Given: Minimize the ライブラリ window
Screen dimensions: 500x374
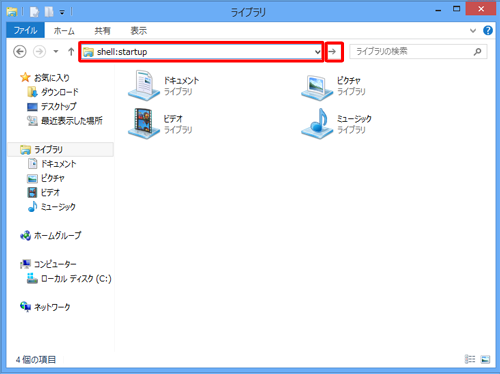Looking at the screenshot, I should pos(438,10).
